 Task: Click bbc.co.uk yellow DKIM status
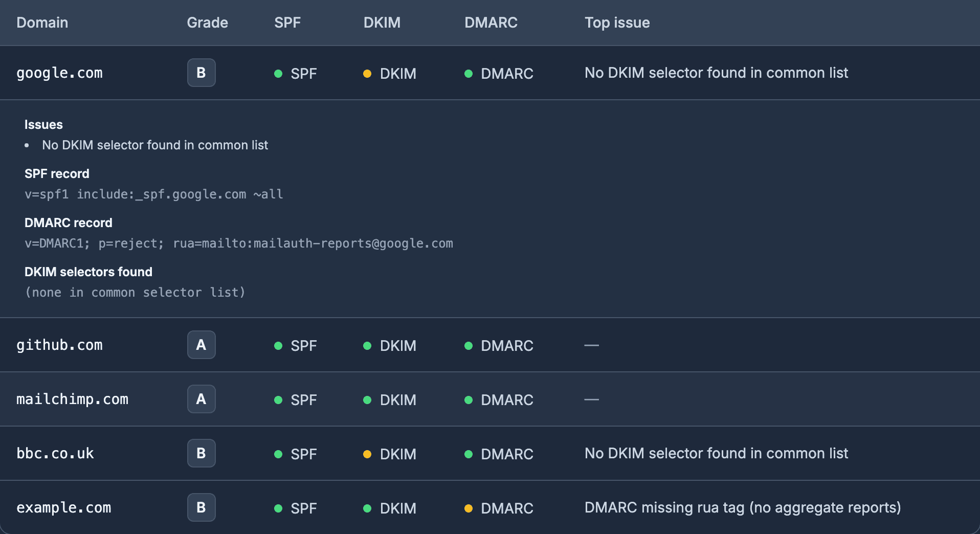click(390, 454)
